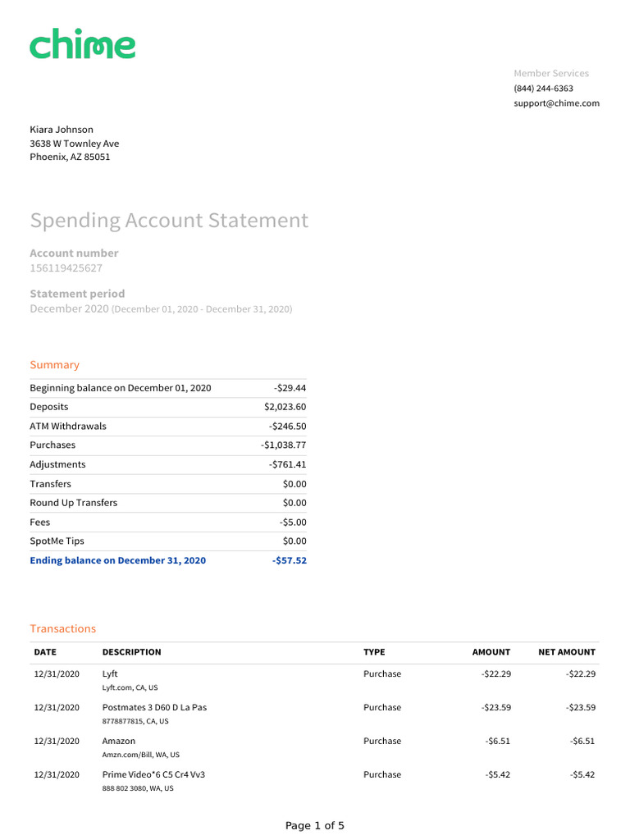Select the Prime Video net amount -$5.42
The height and width of the screenshot is (840, 630).
pos(583,774)
